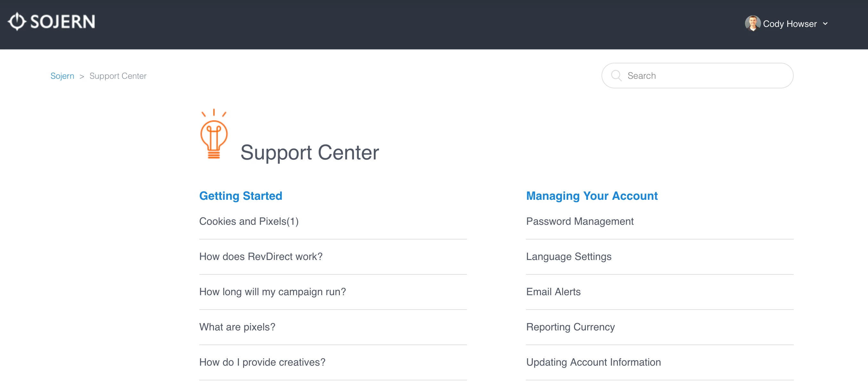View How do I provide creatives
The image size is (868, 381).
click(x=262, y=362)
